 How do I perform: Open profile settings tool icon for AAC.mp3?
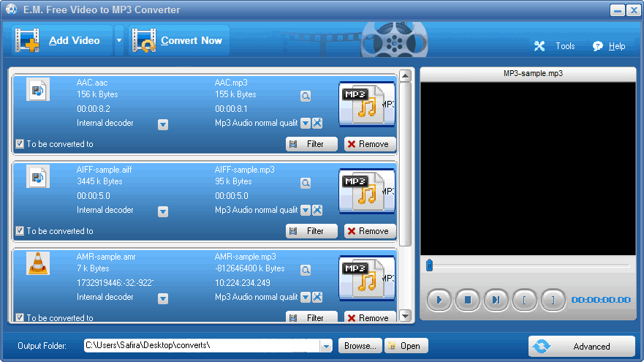coord(317,123)
